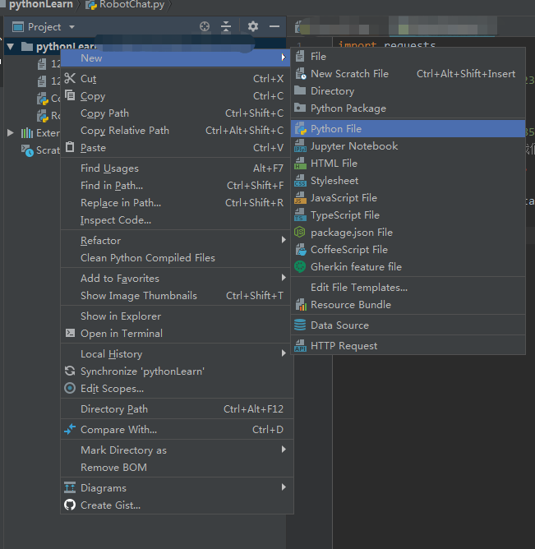
Task: Expand Local History submenu arrow
Action: pos(284,353)
